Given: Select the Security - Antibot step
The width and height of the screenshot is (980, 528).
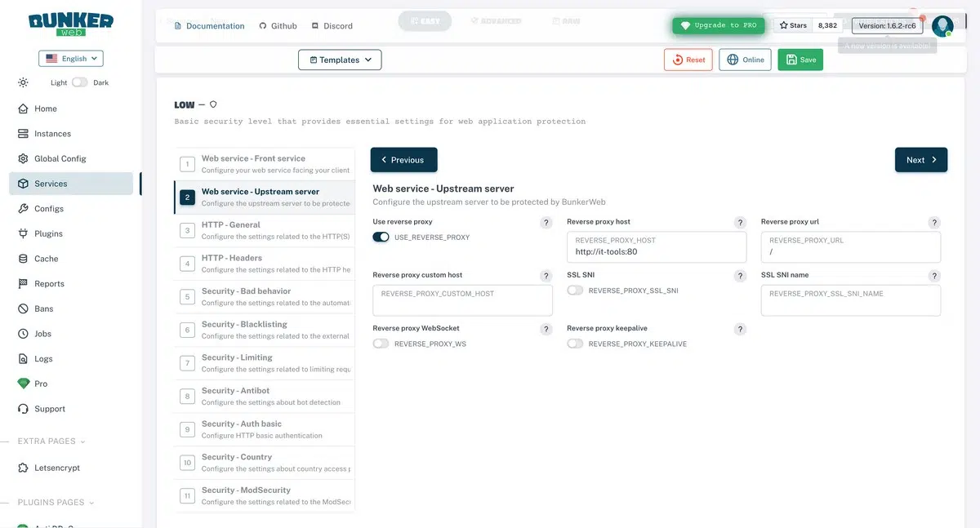Looking at the screenshot, I should point(265,396).
